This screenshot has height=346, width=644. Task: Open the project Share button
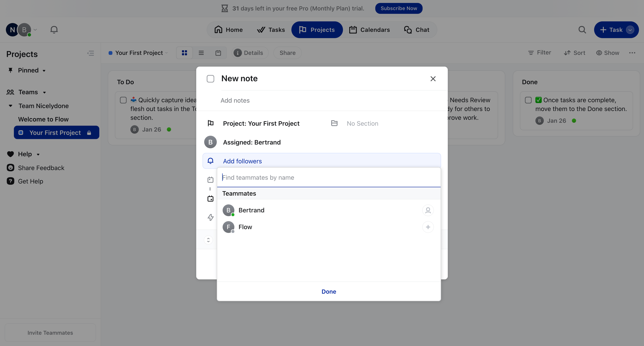(287, 53)
